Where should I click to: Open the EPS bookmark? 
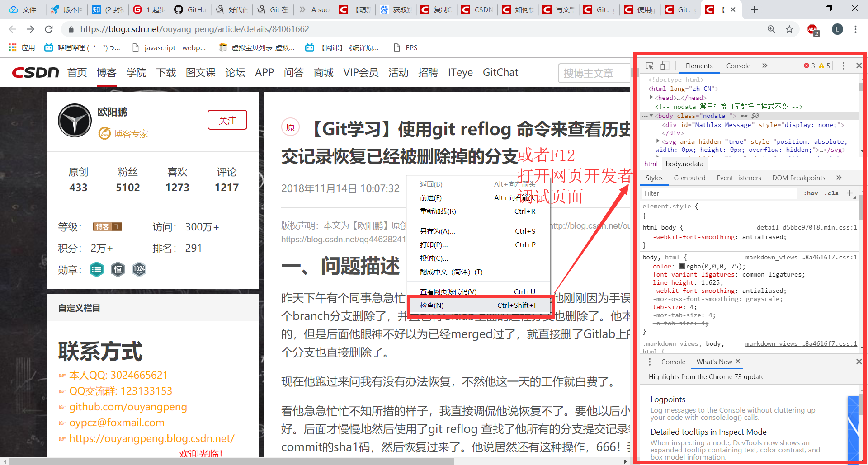click(406, 47)
